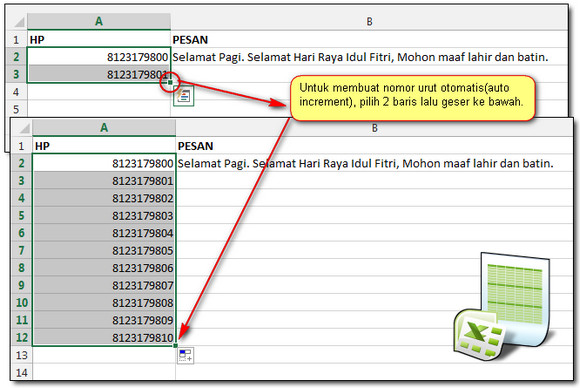580x388 pixels.
Task: Click Selamat Pagi message cell in upper spreadsheet
Action: pyautogui.click(x=369, y=57)
